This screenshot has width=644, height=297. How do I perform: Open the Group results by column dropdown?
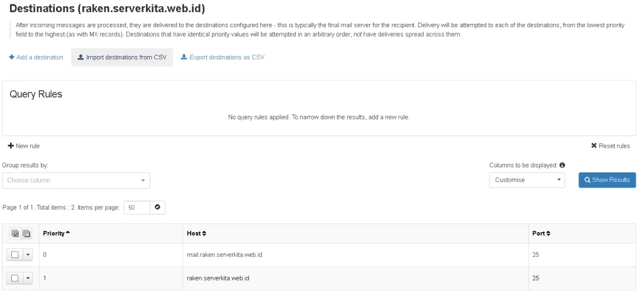point(75,181)
